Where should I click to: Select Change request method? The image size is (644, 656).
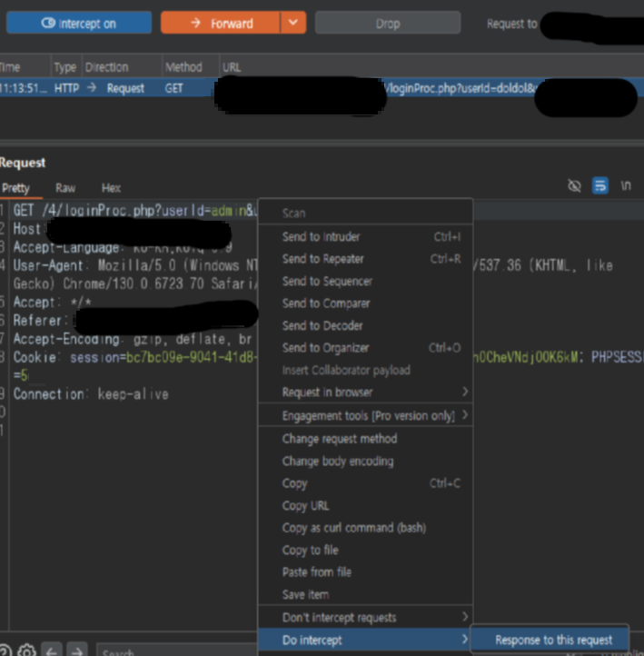click(365, 439)
